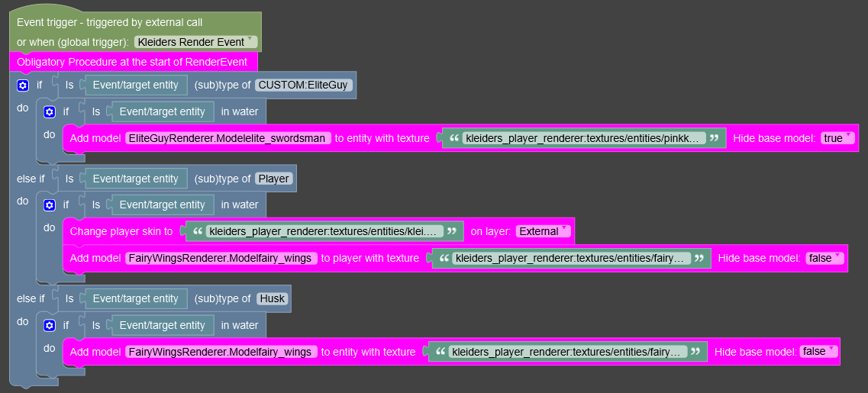Click the (sub)type of label before Husk
Image resolution: width=868 pixels, height=393 pixels.
click(223, 299)
